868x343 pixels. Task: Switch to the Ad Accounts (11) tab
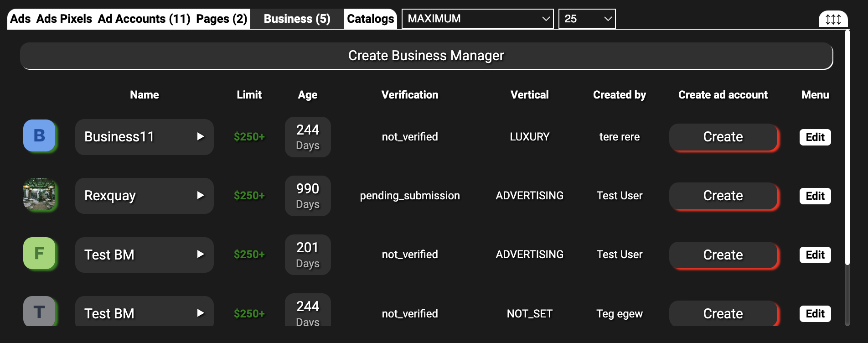pos(144,19)
